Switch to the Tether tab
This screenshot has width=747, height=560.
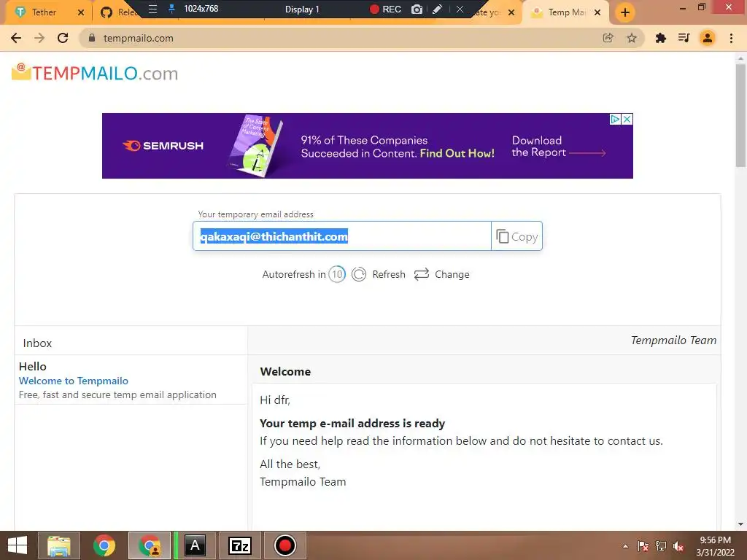click(x=44, y=12)
